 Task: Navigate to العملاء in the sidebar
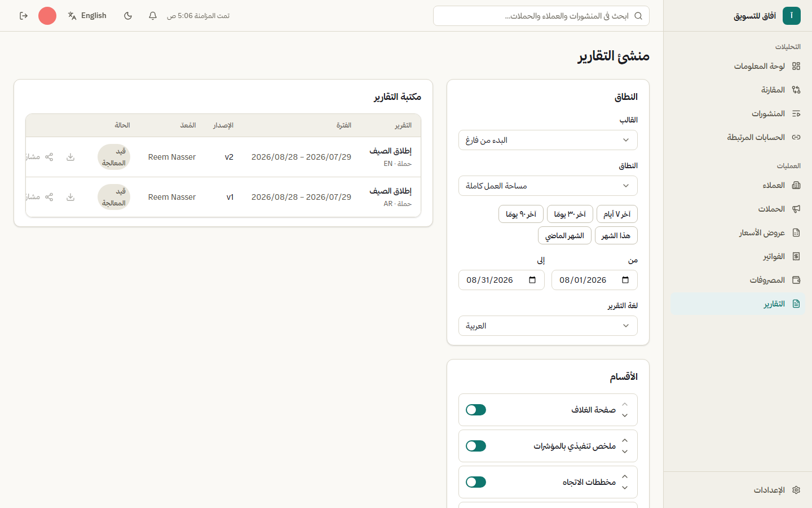click(738, 185)
